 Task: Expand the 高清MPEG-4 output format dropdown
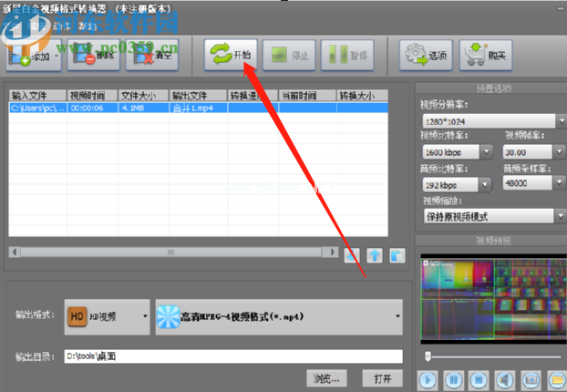coord(279,316)
